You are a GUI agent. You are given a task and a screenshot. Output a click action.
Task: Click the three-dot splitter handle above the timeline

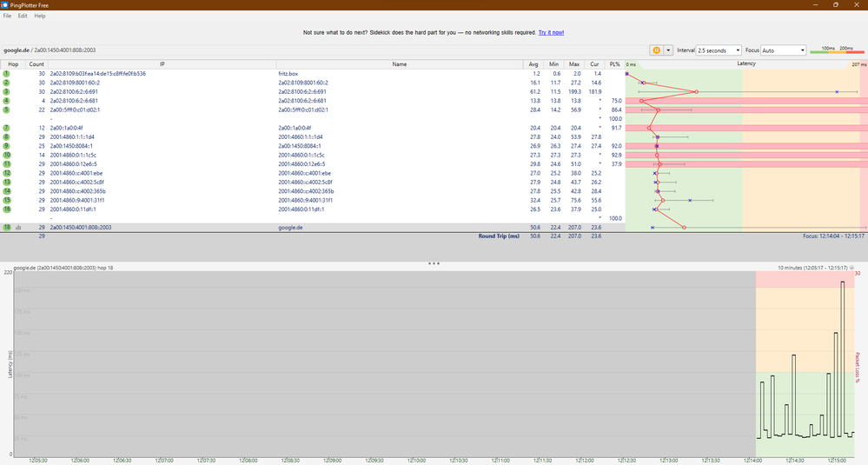pos(434,263)
